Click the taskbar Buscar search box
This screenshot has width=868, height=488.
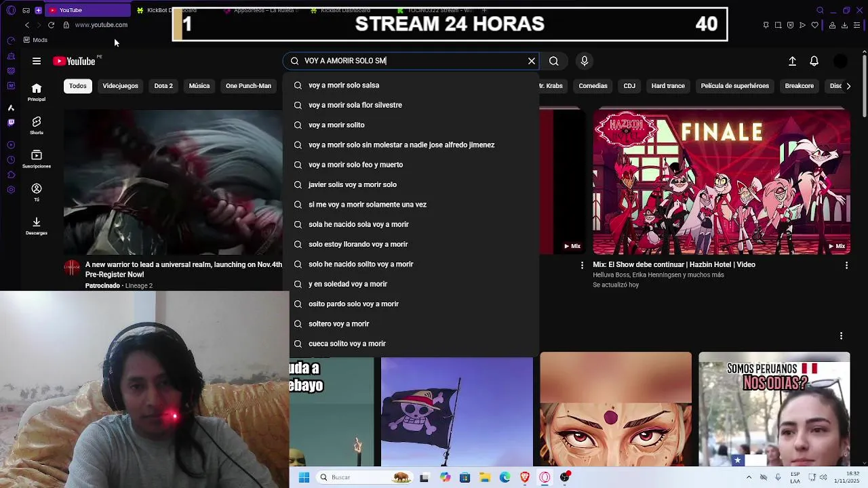pos(363,477)
